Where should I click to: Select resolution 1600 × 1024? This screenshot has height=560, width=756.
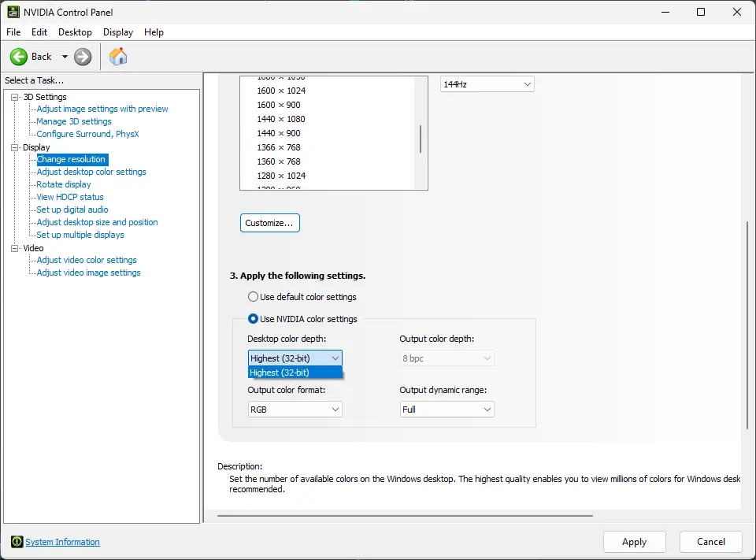(x=281, y=91)
